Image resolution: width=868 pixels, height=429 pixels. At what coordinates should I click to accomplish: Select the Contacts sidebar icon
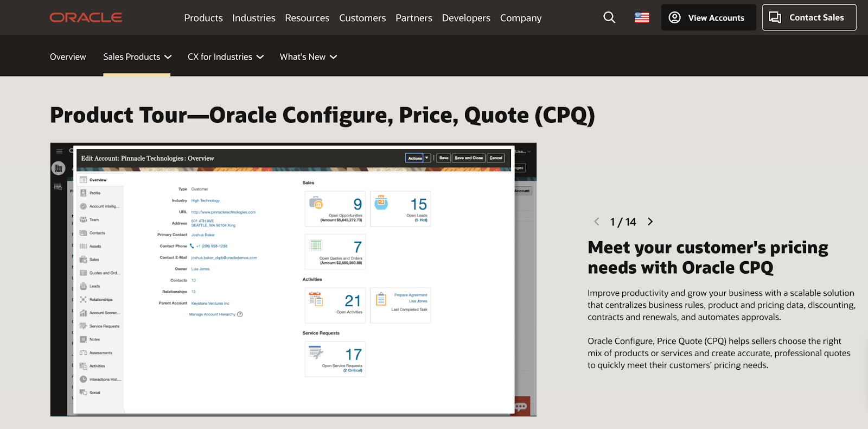point(84,233)
